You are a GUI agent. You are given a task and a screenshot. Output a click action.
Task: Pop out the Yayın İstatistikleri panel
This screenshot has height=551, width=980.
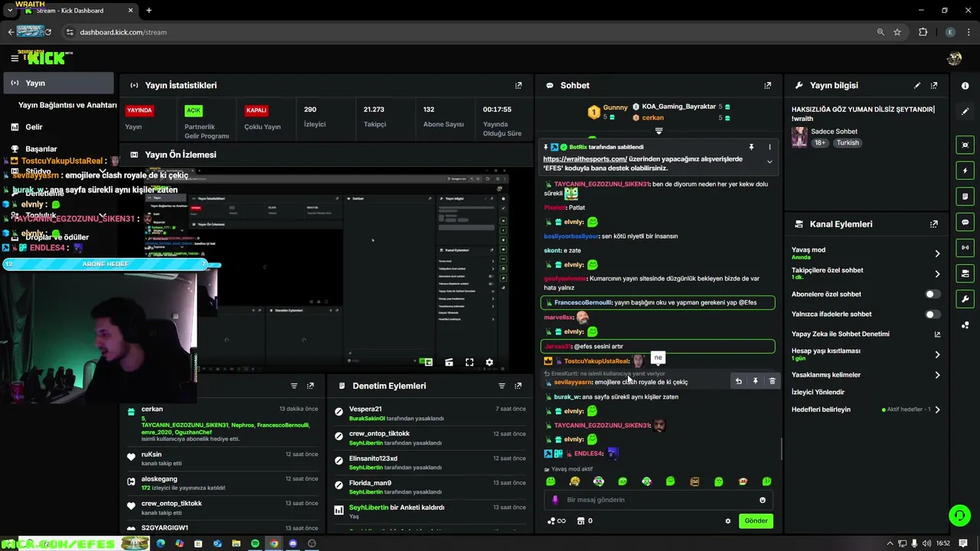point(518,86)
